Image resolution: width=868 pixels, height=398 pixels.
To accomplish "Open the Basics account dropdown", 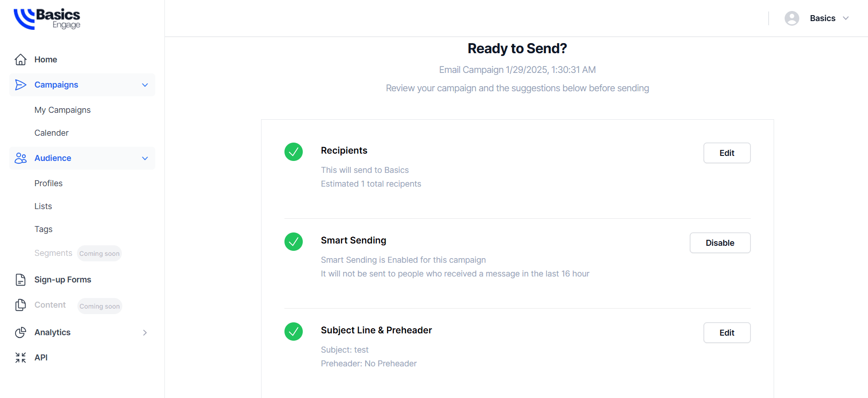I will pos(846,18).
